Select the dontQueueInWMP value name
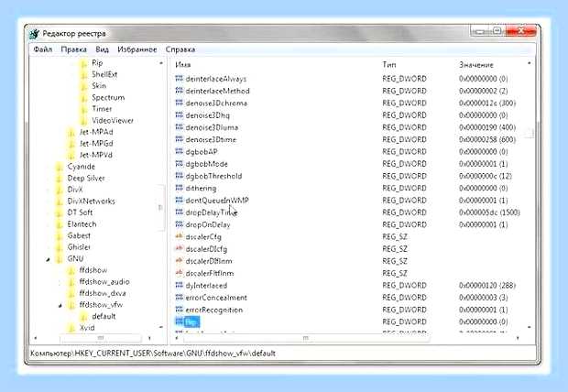 pos(217,201)
